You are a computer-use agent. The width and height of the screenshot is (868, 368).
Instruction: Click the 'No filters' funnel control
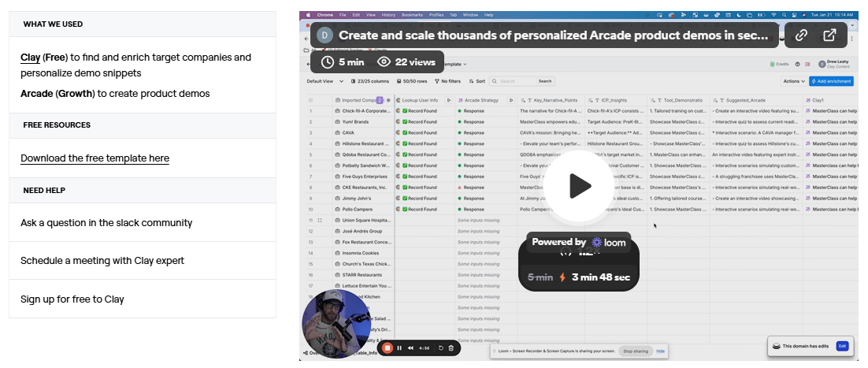click(x=447, y=81)
